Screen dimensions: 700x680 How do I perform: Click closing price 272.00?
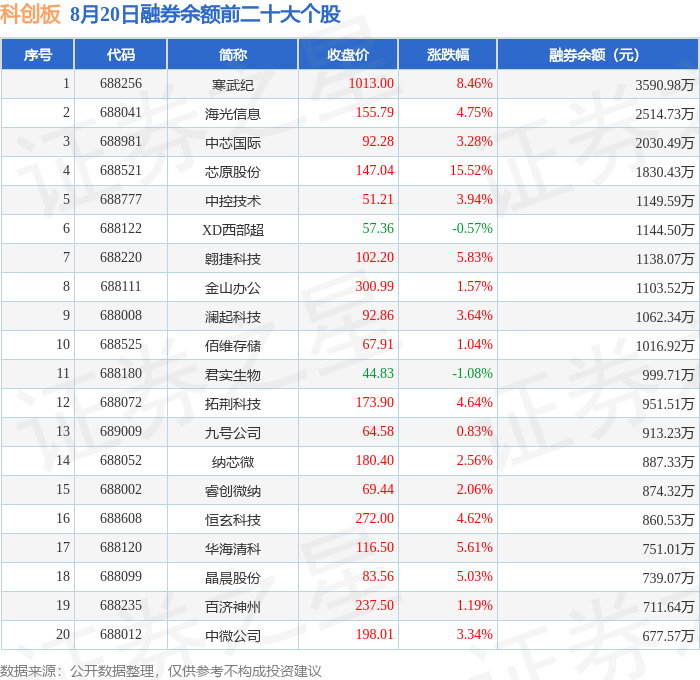(x=375, y=519)
